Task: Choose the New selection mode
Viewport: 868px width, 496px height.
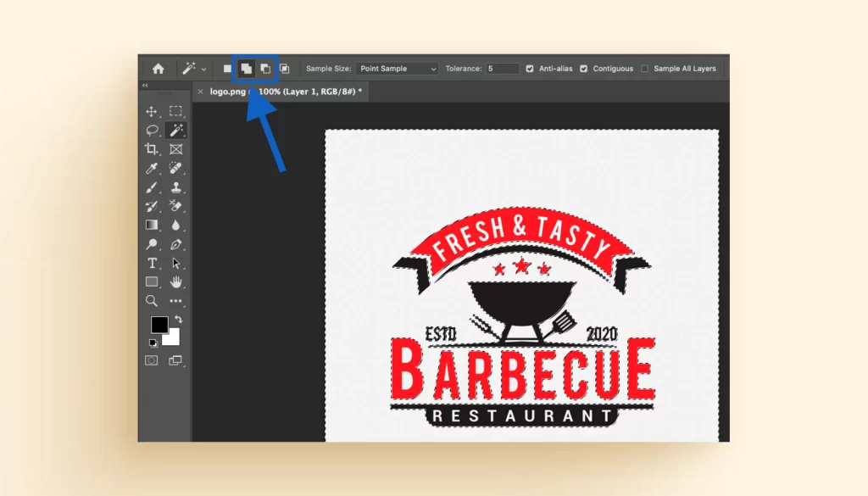Action: pyautogui.click(x=227, y=69)
